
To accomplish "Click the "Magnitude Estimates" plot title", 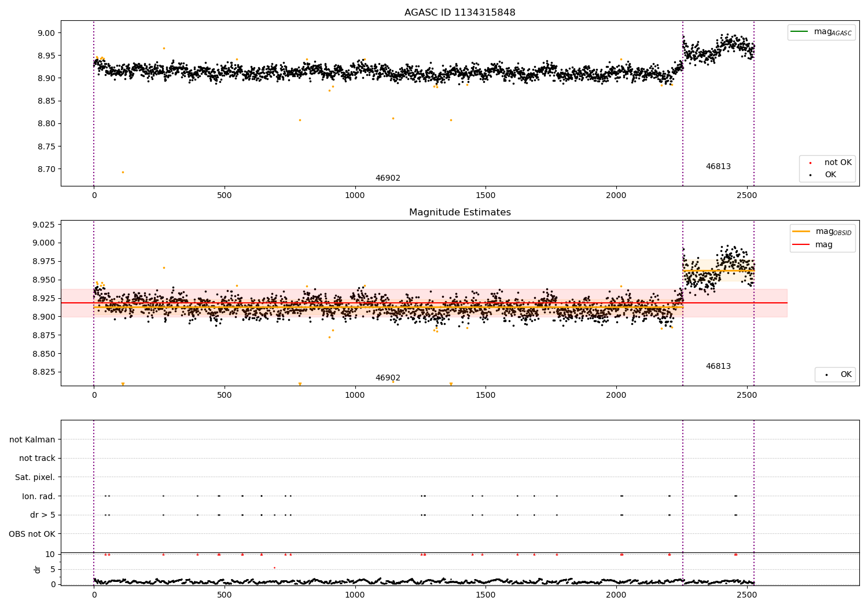I will (x=459, y=212).
